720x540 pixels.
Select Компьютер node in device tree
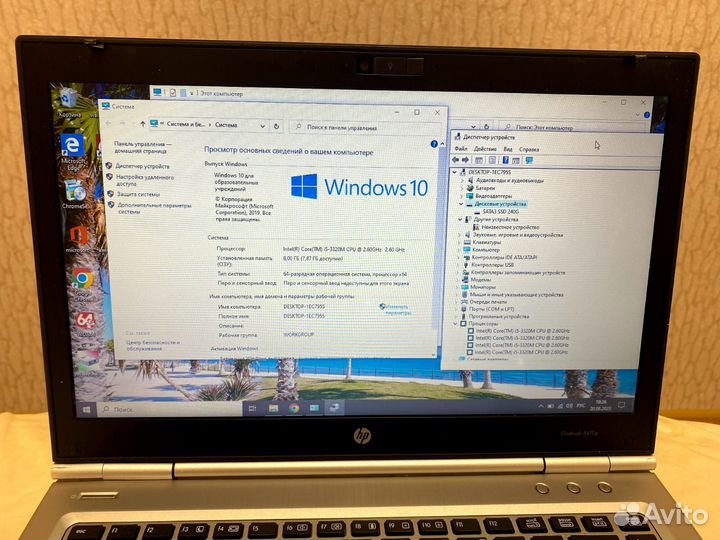click(x=485, y=250)
